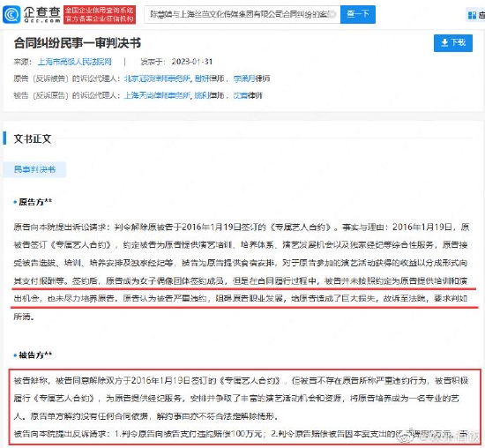Open the 李清月 lawyer link
Image resolution: width=485 pixels, height=448 pixels.
[243, 78]
